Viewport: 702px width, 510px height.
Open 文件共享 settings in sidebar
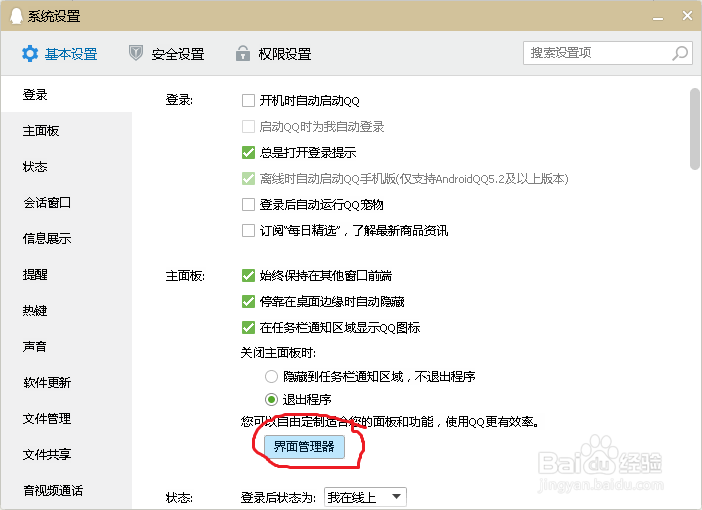click(67, 454)
